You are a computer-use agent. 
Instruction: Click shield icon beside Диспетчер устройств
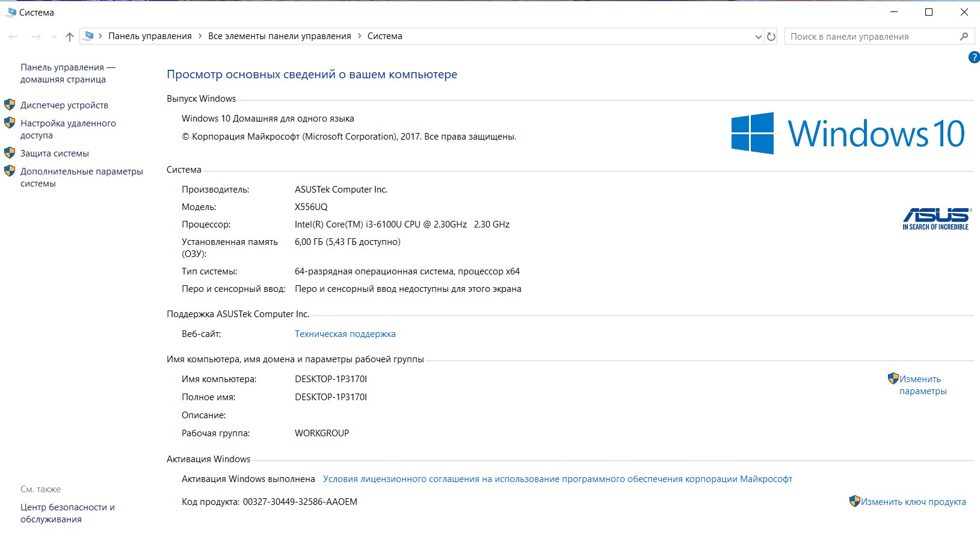click(x=10, y=105)
